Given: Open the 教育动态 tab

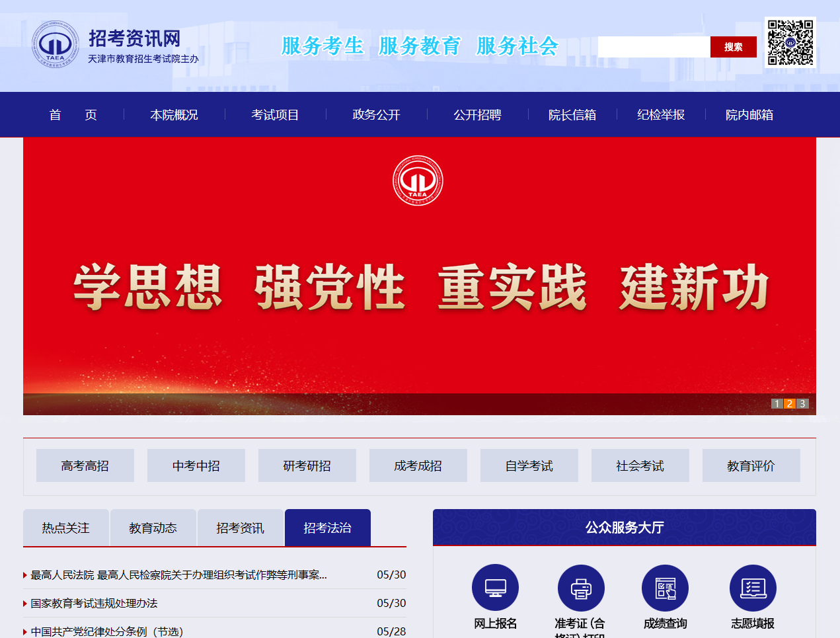Looking at the screenshot, I should point(153,527).
